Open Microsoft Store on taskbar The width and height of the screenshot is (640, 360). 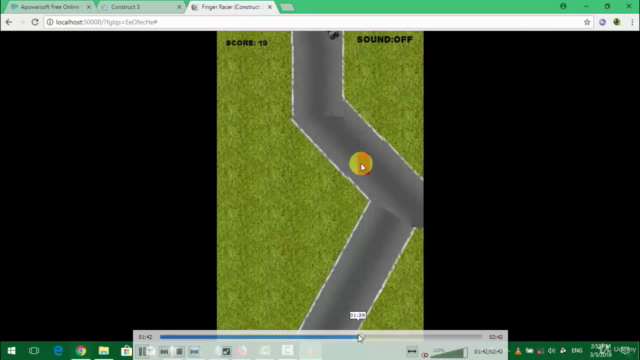click(x=126, y=351)
